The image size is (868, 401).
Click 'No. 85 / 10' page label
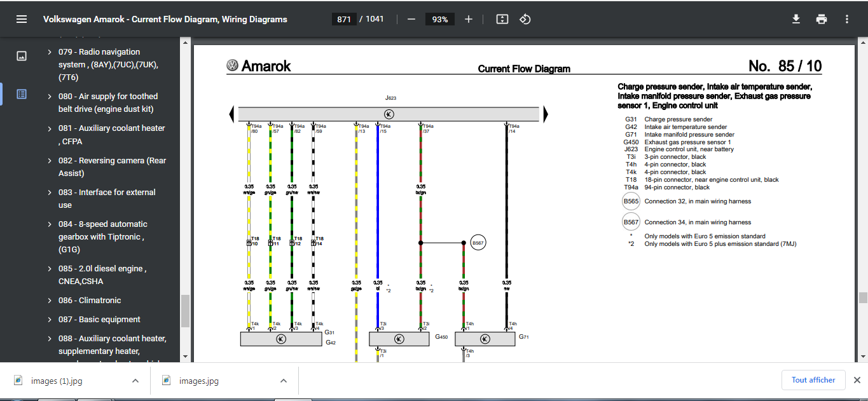click(x=785, y=66)
